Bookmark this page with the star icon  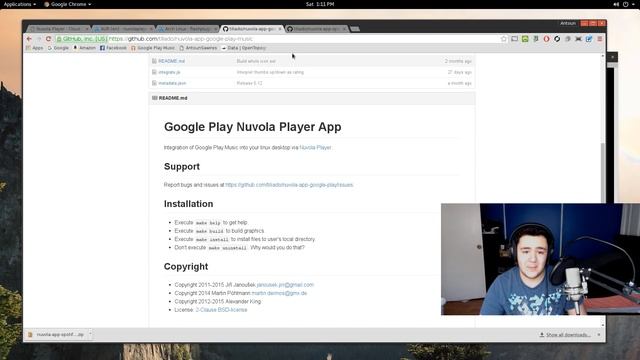(x=504, y=39)
